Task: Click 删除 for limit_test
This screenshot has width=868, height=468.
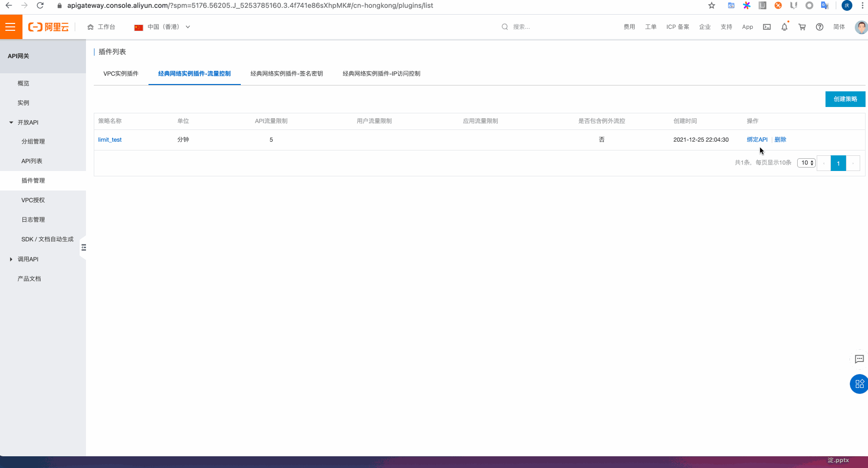Action: pos(780,140)
